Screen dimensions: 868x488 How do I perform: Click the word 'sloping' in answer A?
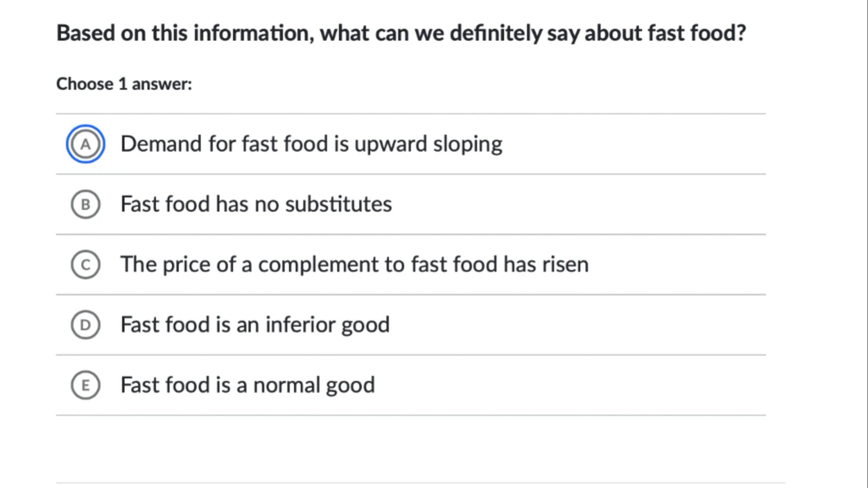coord(467,144)
